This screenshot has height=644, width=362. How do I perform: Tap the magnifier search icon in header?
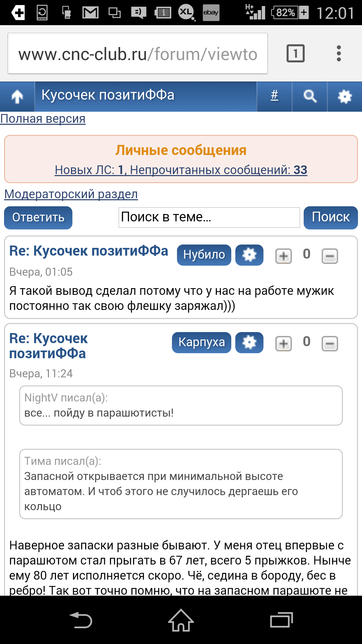pos(310,97)
